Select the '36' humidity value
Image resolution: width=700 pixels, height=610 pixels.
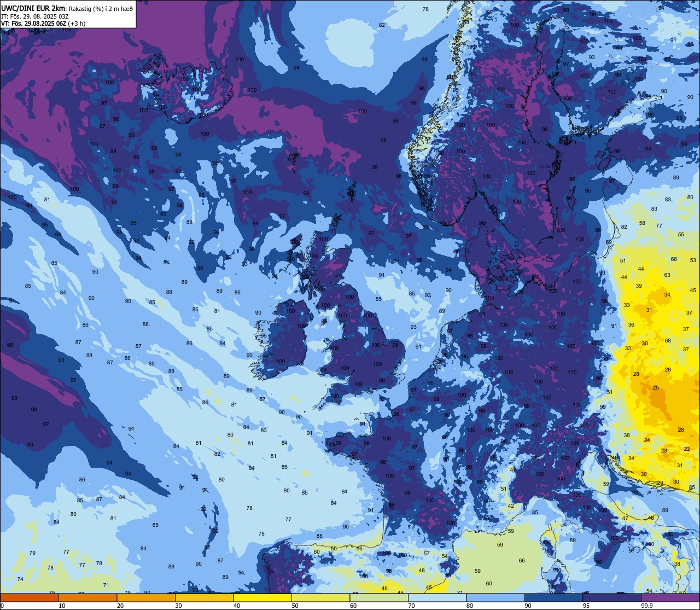tap(631, 325)
